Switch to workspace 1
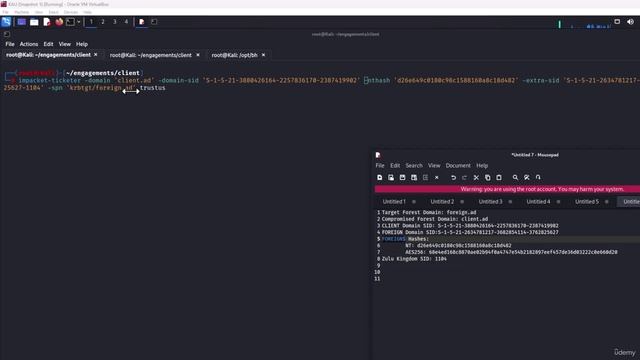The height and width of the screenshot is (360, 640). [x=91, y=22]
